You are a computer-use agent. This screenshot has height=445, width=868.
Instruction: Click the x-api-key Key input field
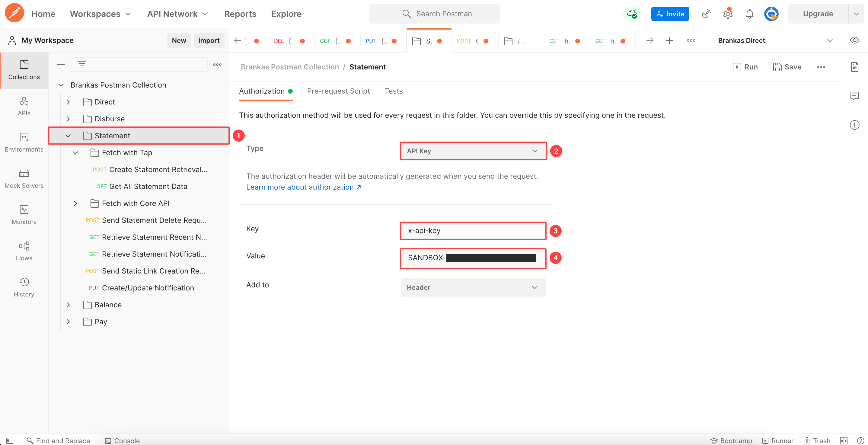pyautogui.click(x=473, y=231)
